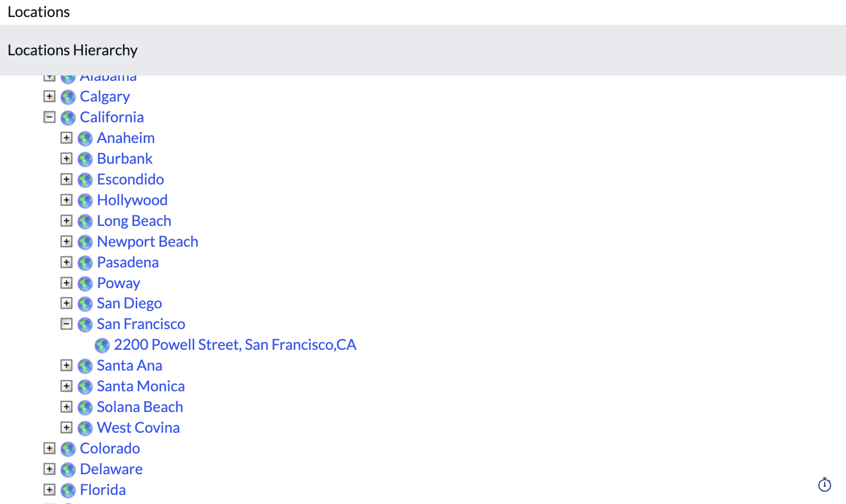
Task: Click the globe icon beside Colorado
Action: coord(68,449)
